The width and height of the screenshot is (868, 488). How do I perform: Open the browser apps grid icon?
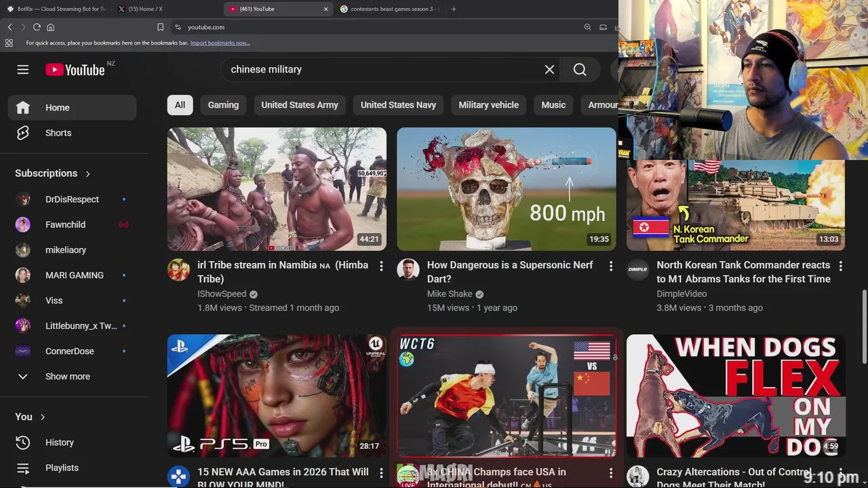(9, 43)
